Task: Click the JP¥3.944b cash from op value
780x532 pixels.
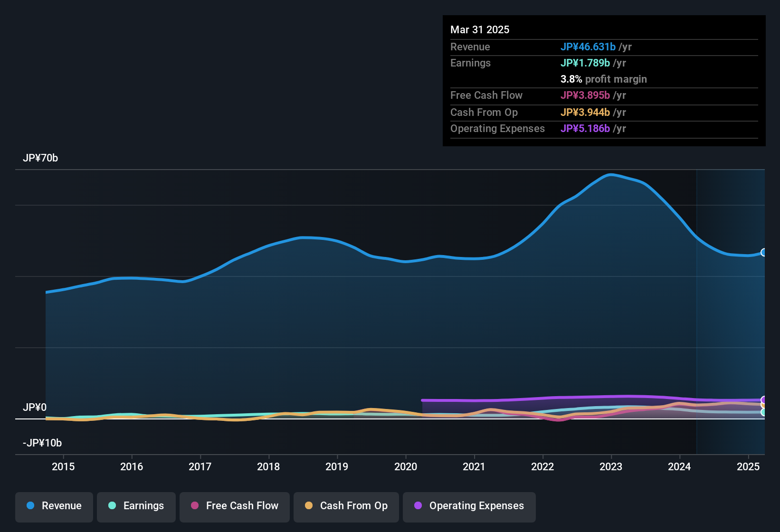Action: coord(585,112)
